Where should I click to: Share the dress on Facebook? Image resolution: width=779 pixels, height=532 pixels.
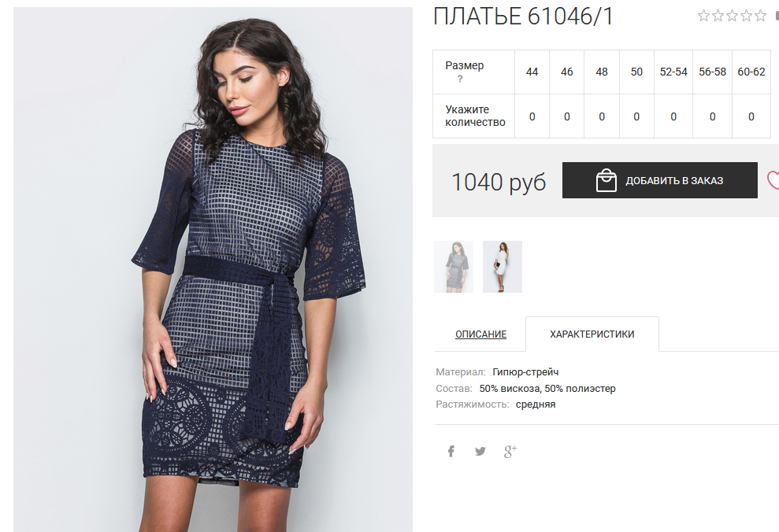point(451,451)
